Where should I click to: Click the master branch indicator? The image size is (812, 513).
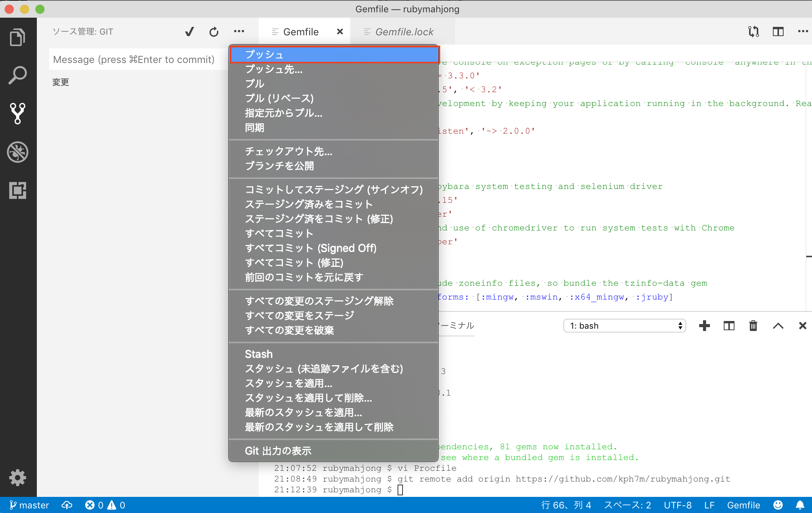[29, 505]
